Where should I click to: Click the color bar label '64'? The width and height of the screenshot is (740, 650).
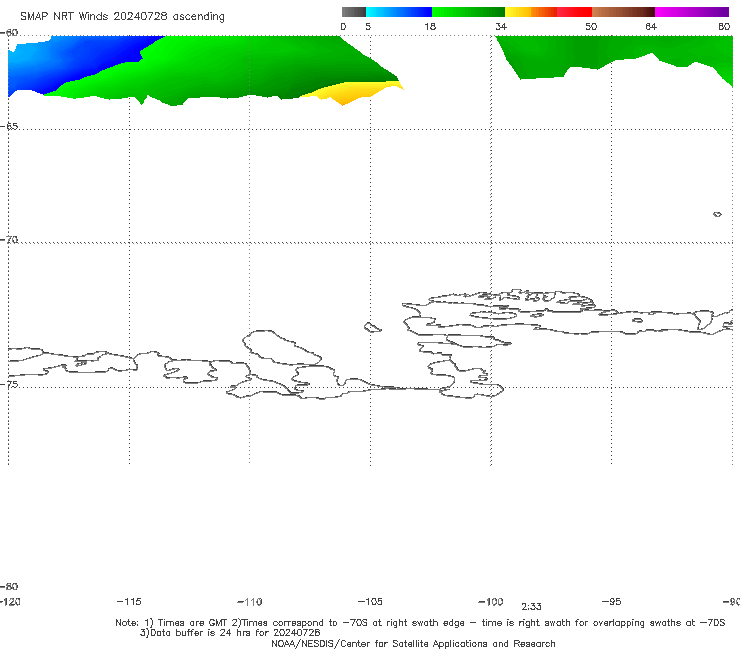(651, 26)
